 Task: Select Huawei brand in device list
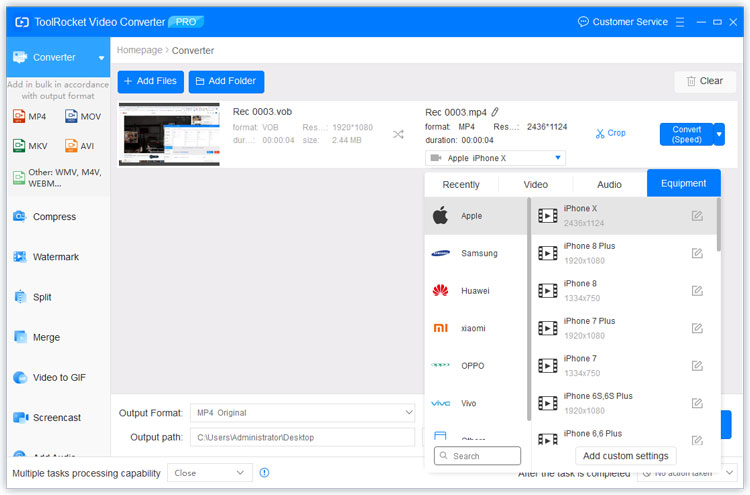[x=475, y=291]
